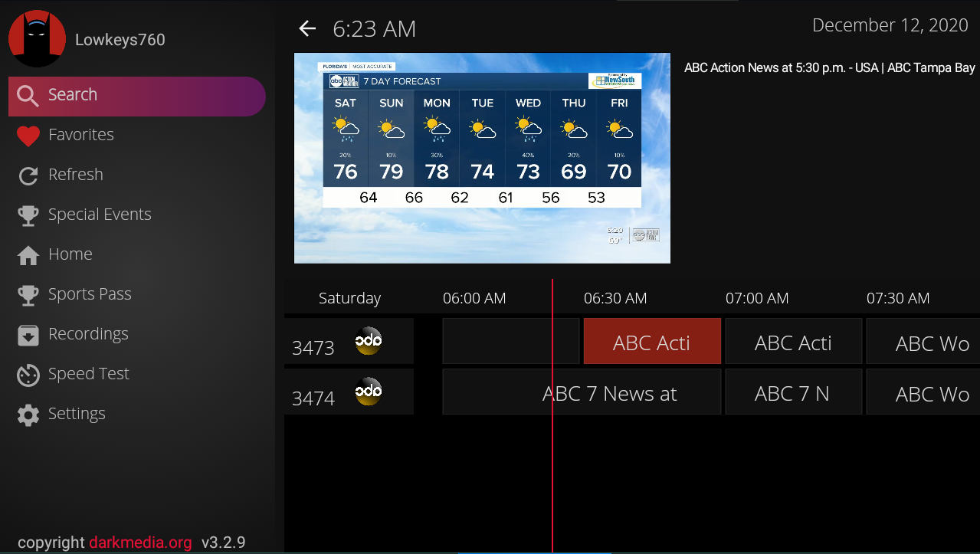980x554 pixels.
Task: Click the red heart Favorites icon
Action: [28, 136]
